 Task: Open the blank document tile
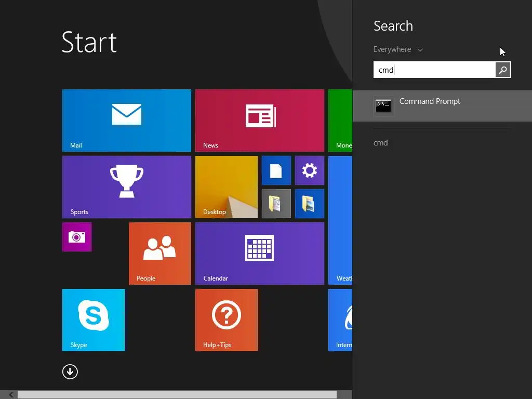(276, 170)
